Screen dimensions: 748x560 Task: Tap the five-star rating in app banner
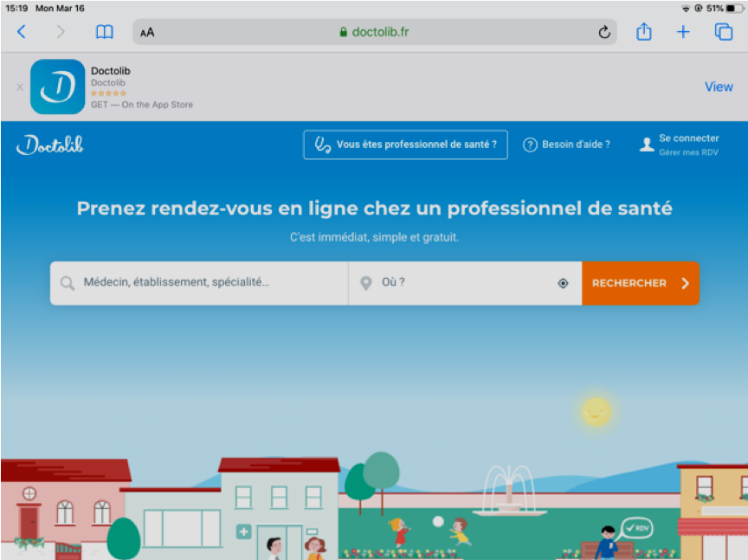tap(108, 93)
